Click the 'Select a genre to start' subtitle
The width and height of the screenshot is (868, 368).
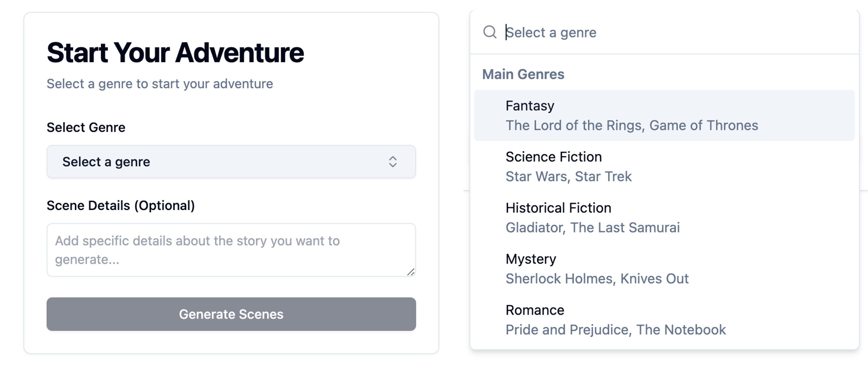pyautogui.click(x=160, y=84)
